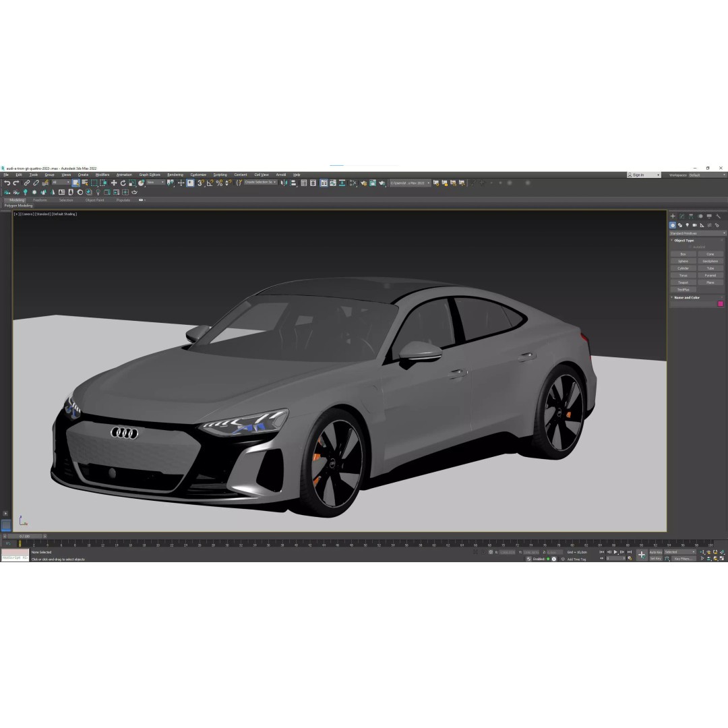Screen dimensions: 728x728
Task: Open the Curve Editor icon
Action: (x=333, y=183)
